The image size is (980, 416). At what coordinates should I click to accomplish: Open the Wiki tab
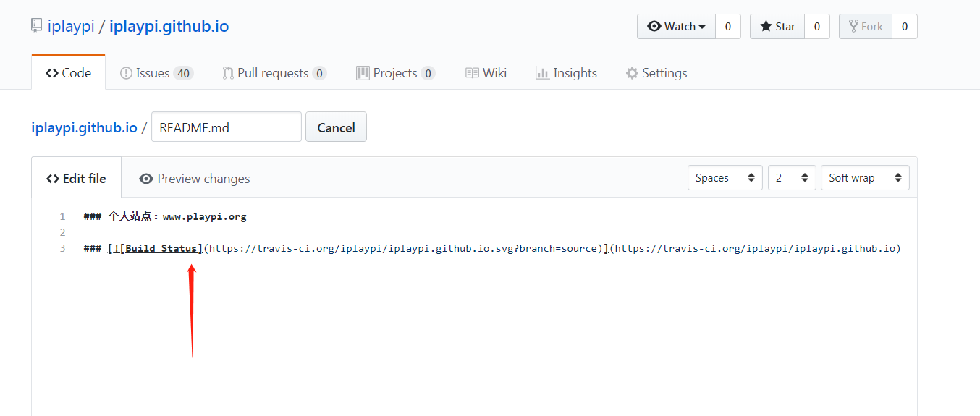(486, 73)
